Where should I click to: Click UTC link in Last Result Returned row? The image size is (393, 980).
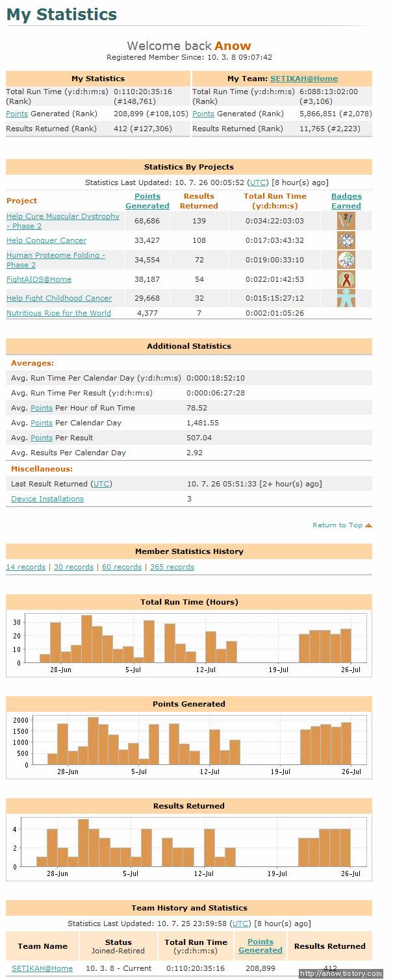[101, 484]
